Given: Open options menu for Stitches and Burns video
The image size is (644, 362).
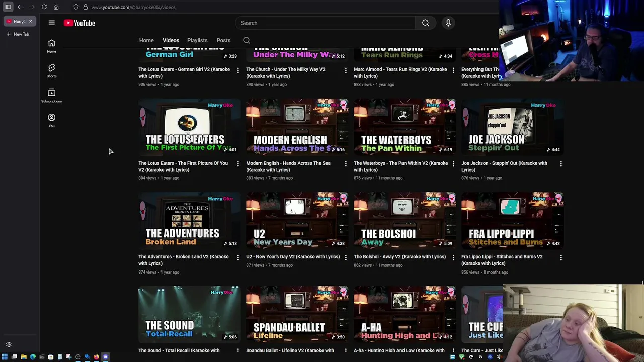Looking at the screenshot, I should pos(561,257).
